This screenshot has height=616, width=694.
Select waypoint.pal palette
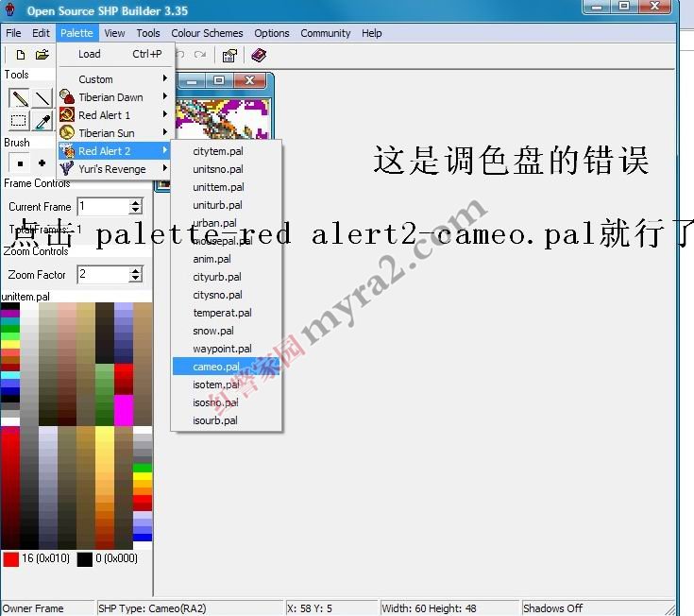[227, 349]
